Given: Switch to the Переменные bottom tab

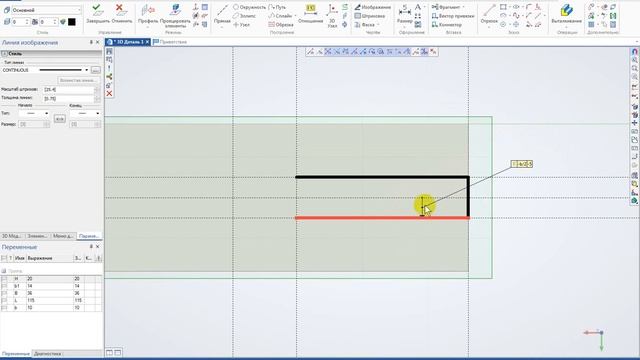Looking at the screenshot, I should 16,354.
